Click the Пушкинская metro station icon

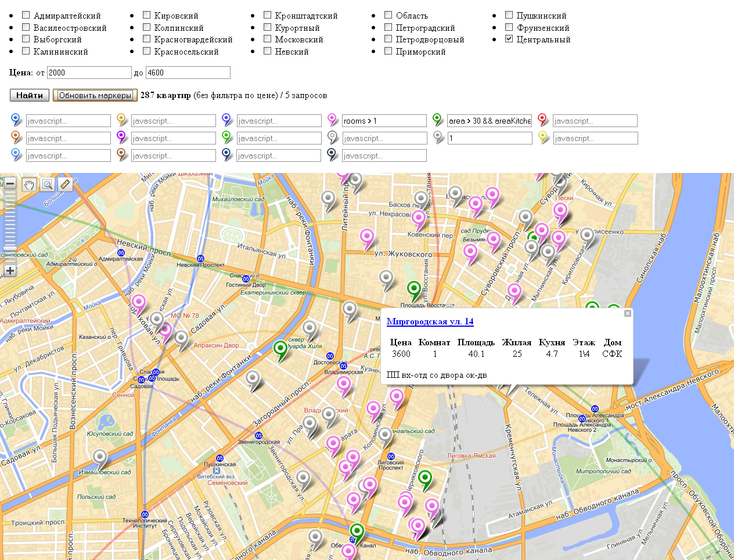[220, 458]
